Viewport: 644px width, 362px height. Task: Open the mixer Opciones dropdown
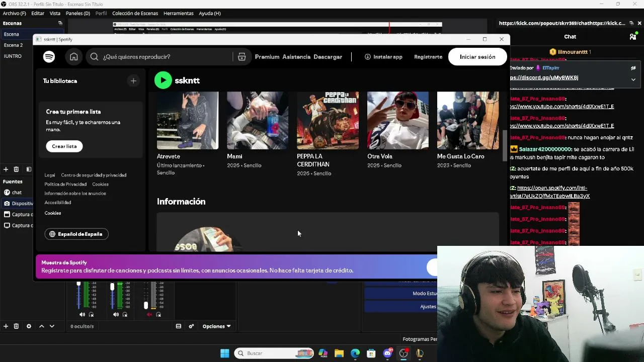point(216,326)
